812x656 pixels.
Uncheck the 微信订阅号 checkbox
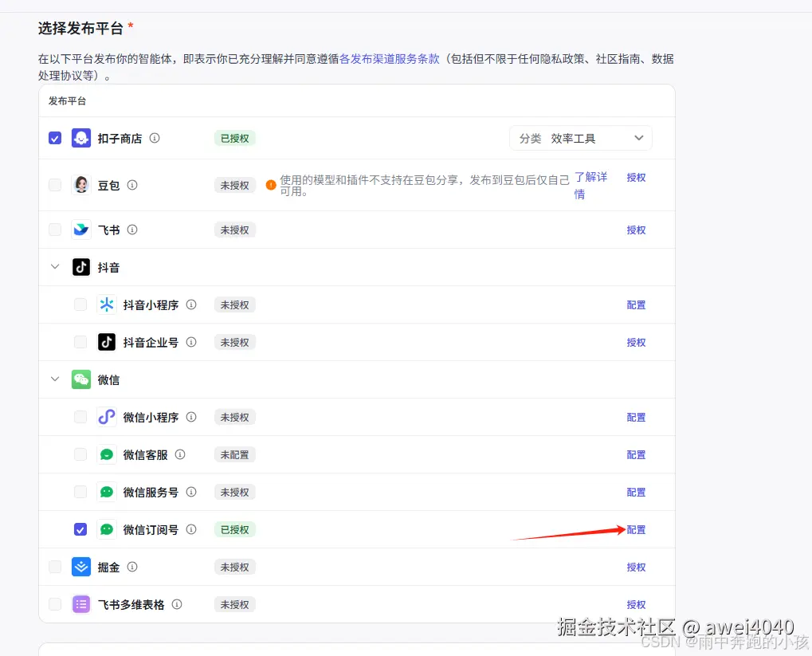pyautogui.click(x=80, y=529)
